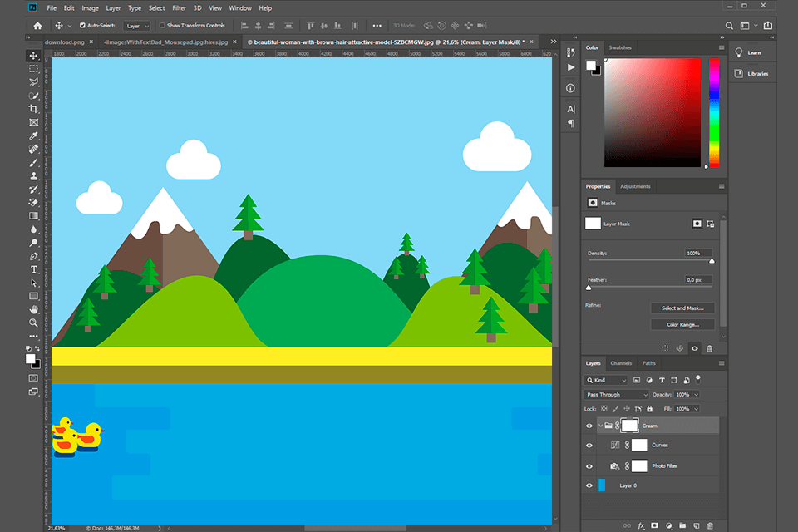Select the Rectangle shape tool

click(33, 296)
